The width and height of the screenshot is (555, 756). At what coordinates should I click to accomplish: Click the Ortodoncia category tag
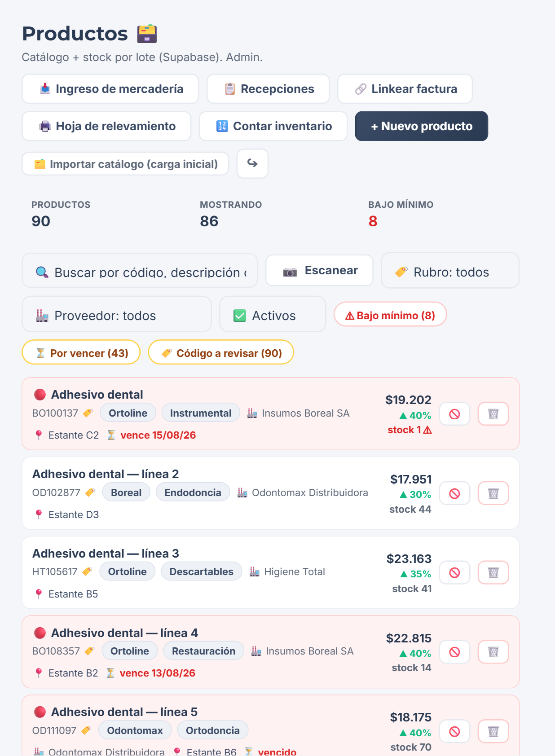[x=213, y=730]
